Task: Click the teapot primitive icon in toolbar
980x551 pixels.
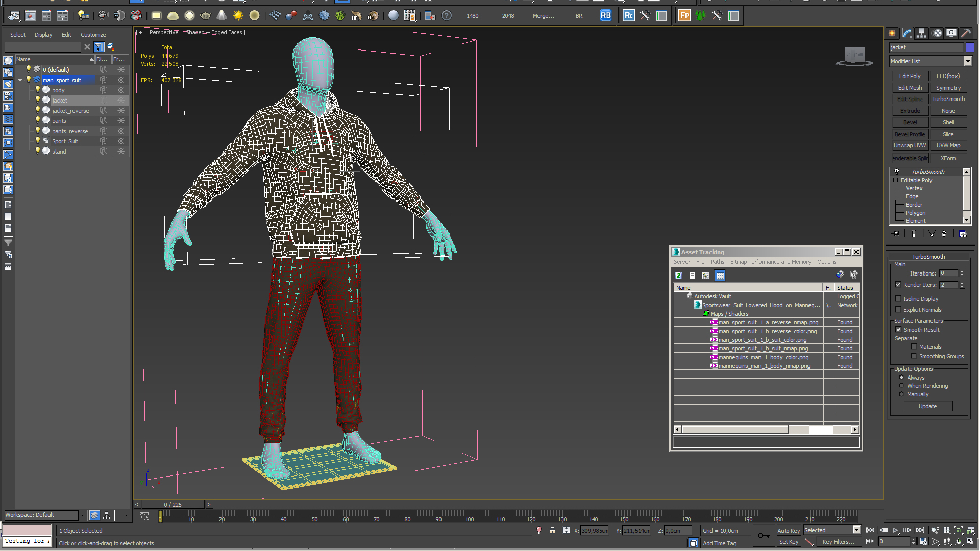Action: (x=206, y=16)
